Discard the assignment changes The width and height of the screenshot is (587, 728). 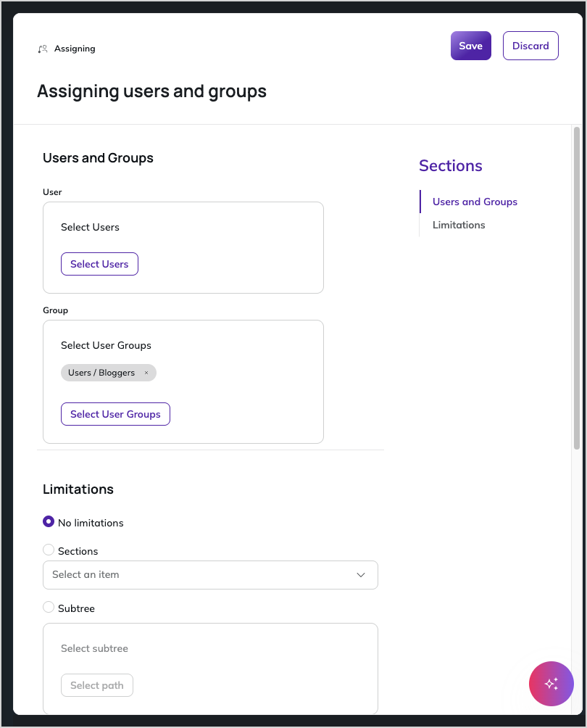click(530, 46)
